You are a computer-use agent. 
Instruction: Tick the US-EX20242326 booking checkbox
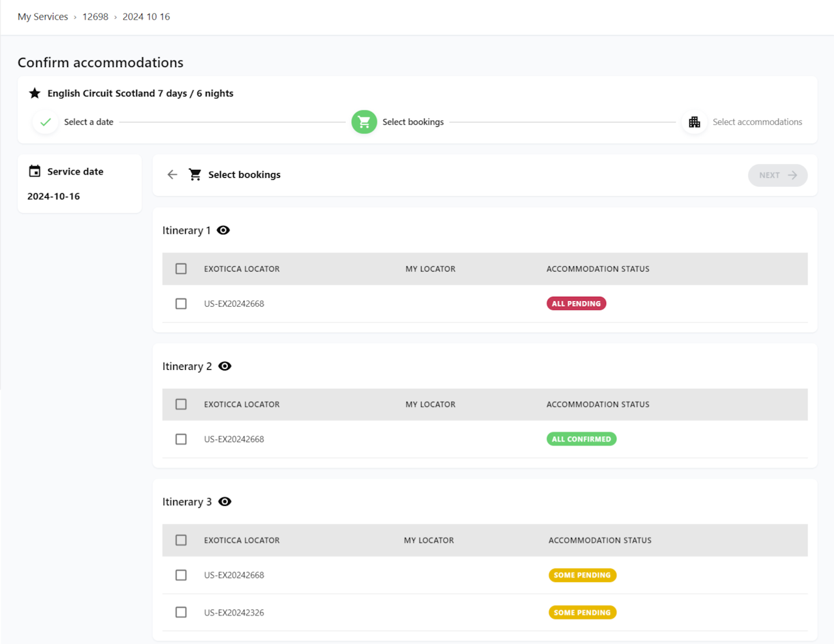click(181, 612)
